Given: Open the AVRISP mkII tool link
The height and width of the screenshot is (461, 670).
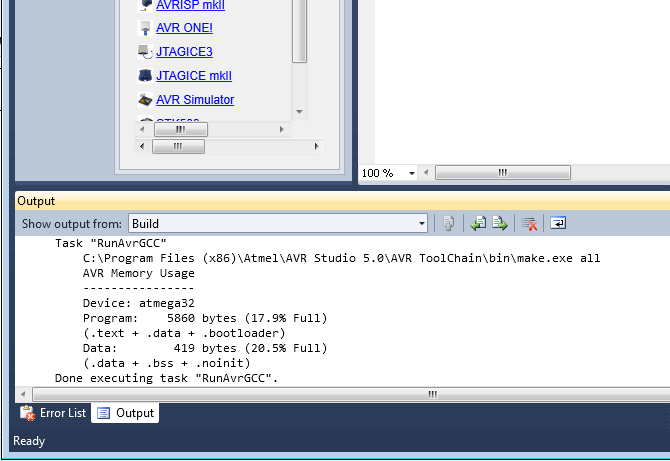Looking at the screenshot, I should (190, 5).
